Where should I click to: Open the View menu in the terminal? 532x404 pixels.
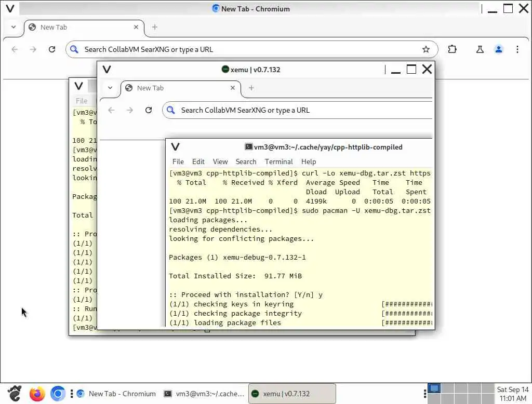coord(220,162)
